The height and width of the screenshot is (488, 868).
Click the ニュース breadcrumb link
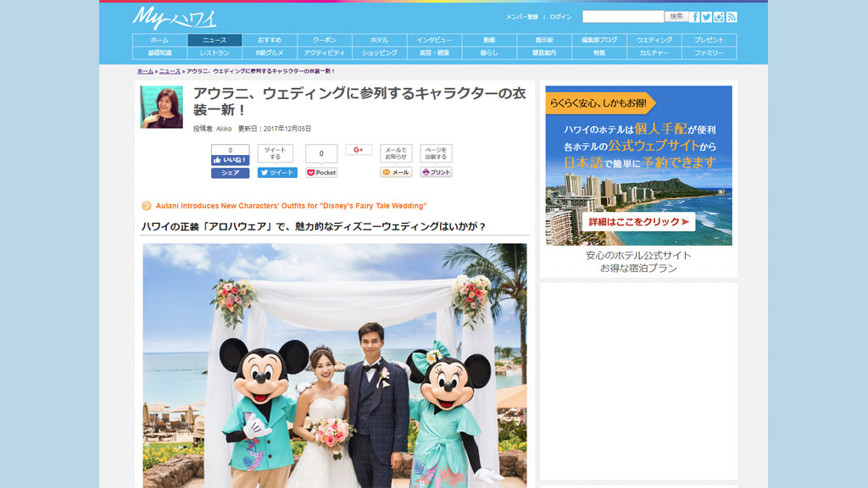170,71
